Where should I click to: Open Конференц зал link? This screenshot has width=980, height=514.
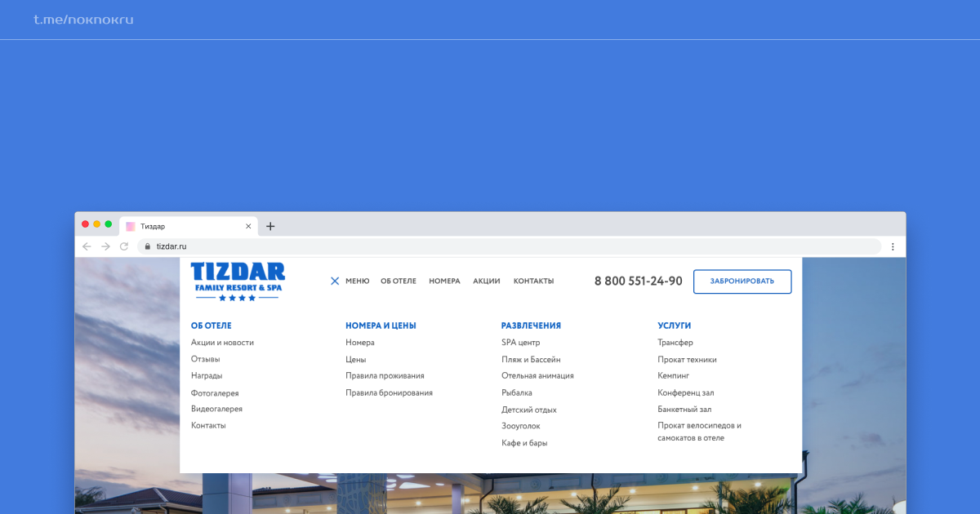click(686, 393)
